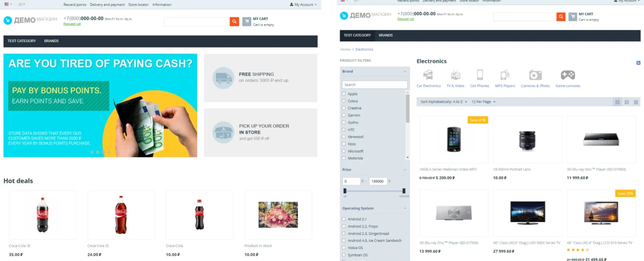The image size is (644, 261).
Task: Open BRANDS menu on the Electronics page
Action: point(386,35)
